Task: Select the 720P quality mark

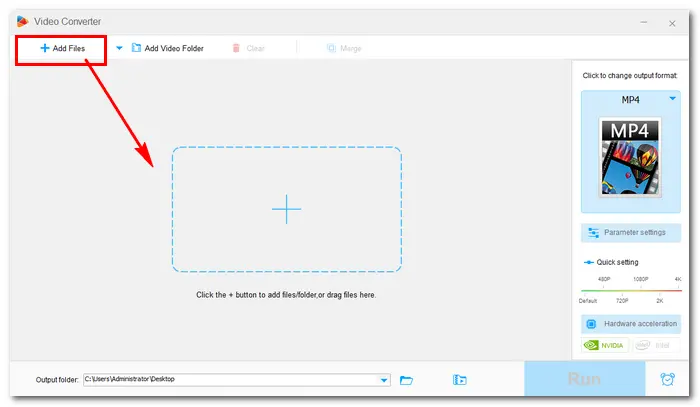Action: point(622,301)
